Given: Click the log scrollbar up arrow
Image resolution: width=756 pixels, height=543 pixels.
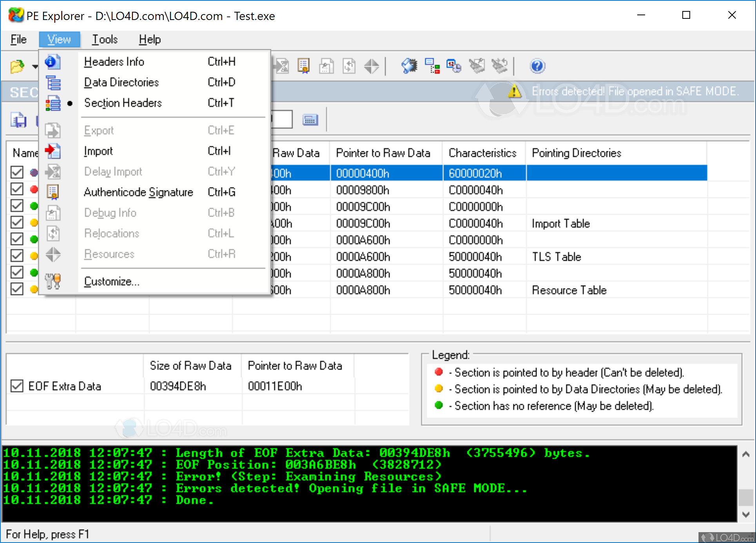Looking at the screenshot, I should (x=746, y=454).
